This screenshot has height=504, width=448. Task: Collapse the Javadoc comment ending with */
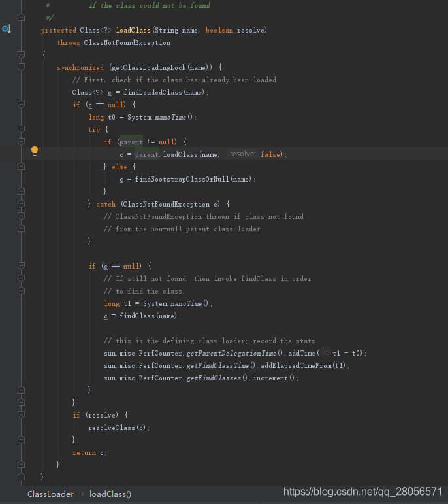click(21, 18)
